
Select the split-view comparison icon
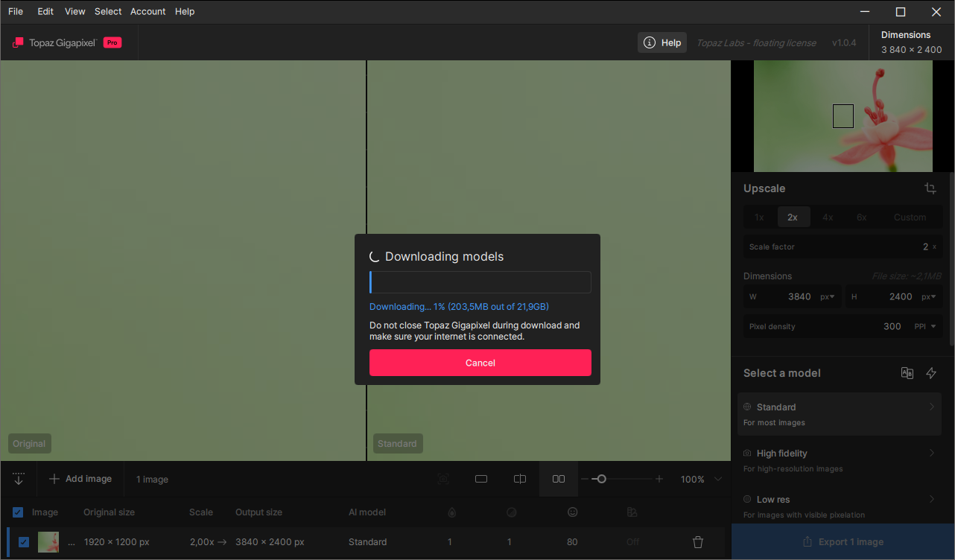[x=520, y=479]
